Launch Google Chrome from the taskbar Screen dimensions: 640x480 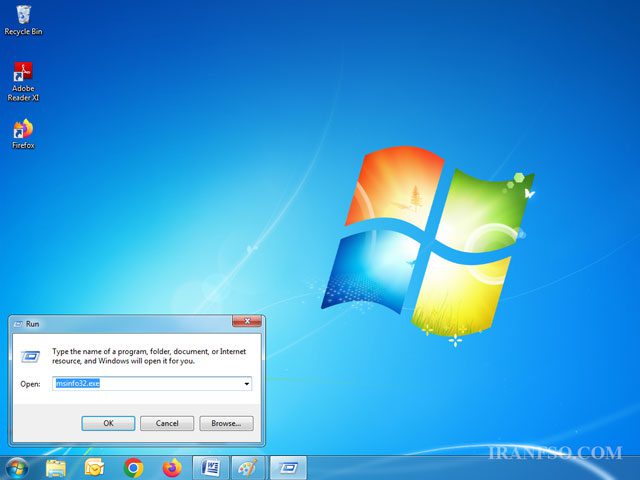[133, 468]
